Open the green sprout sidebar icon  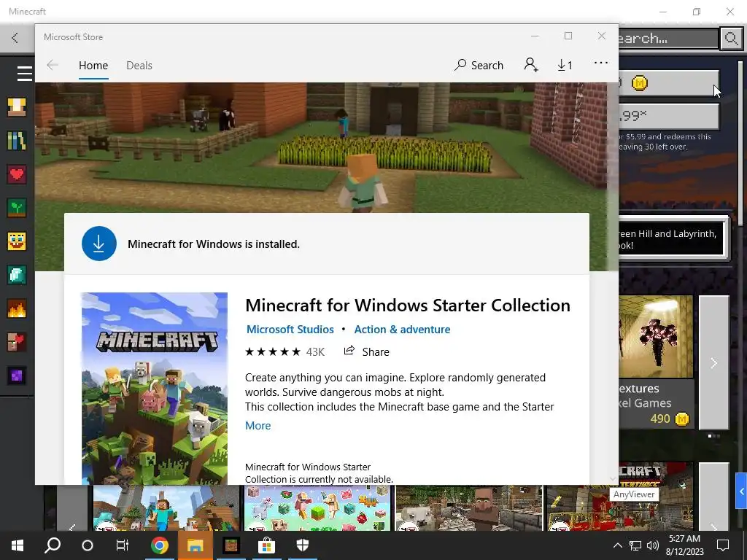click(x=17, y=208)
